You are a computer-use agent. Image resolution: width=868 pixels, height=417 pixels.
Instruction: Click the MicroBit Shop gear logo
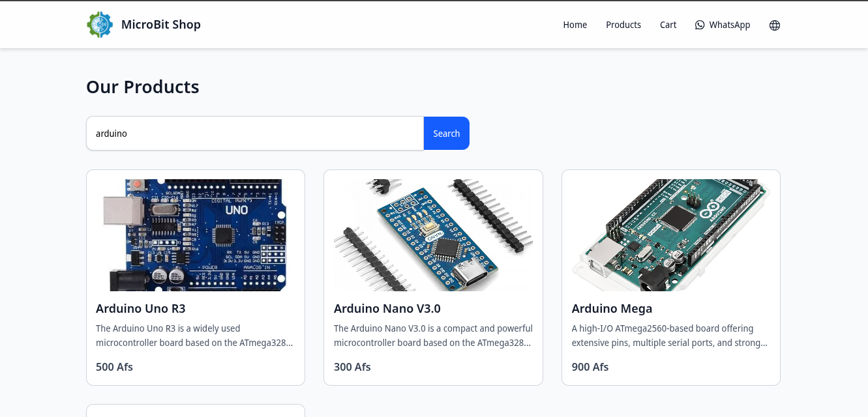100,25
